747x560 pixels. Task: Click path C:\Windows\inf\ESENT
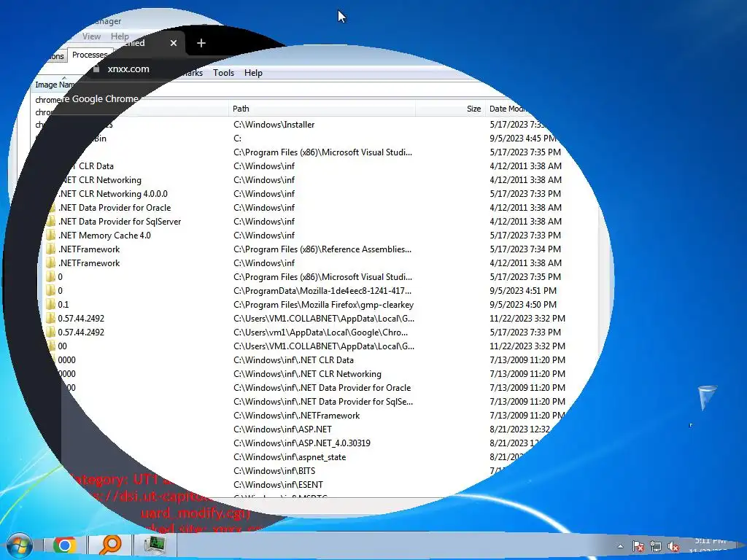tap(278, 485)
